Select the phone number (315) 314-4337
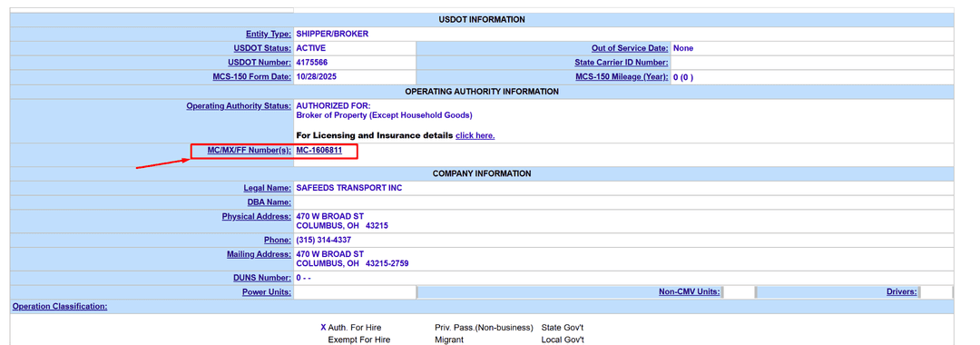Image resolution: width=980 pixels, height=345 pixels. pos(324,240)
